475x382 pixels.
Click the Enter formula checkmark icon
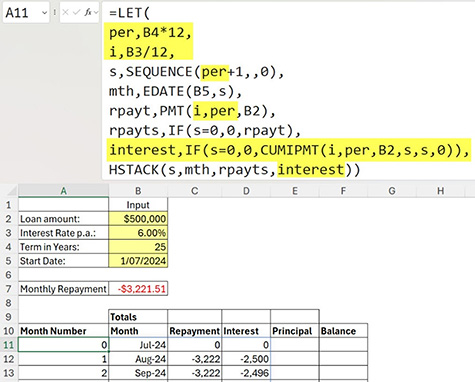(x=77, y=13)
